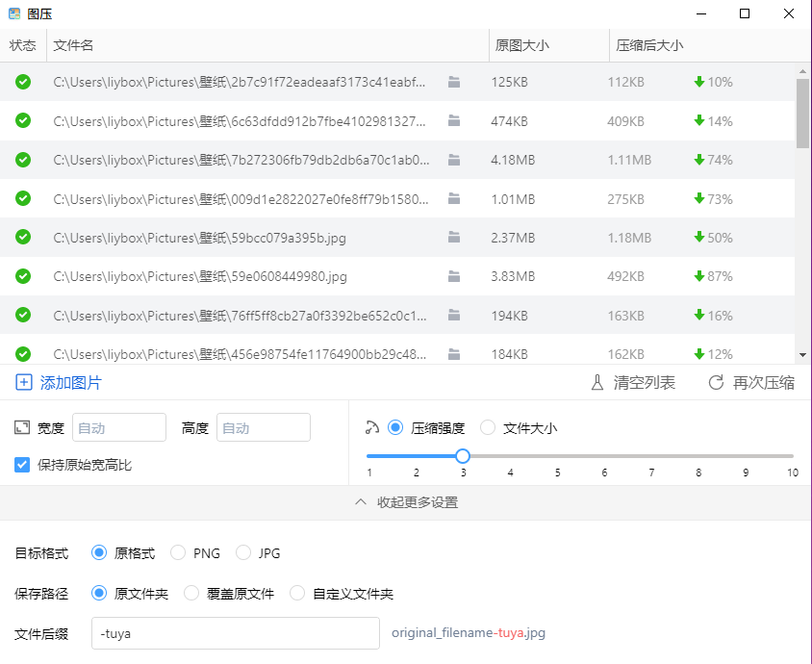Click green status check for 59bcc079a395b row

tap(23, 238)
